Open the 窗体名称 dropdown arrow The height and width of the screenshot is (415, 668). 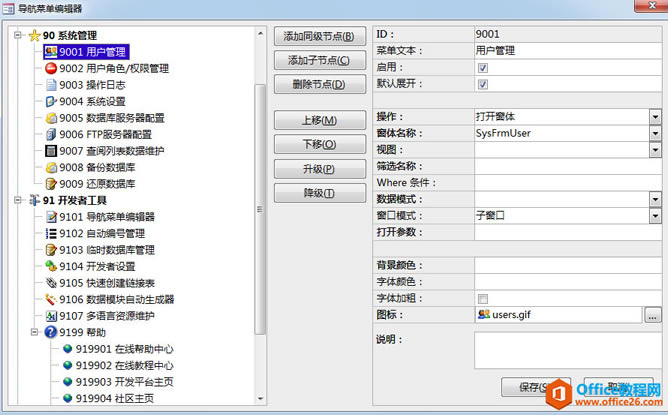click(655, 133)
